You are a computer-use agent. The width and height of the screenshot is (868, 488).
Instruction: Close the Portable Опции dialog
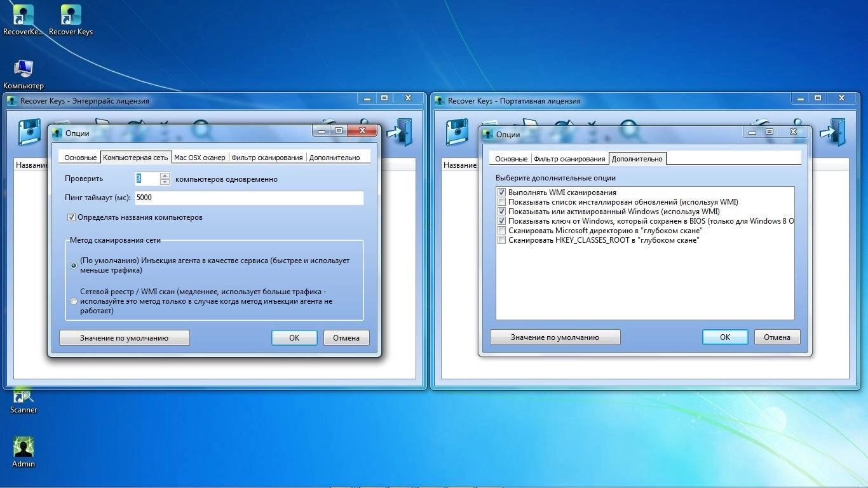click(x=794, y=131)
